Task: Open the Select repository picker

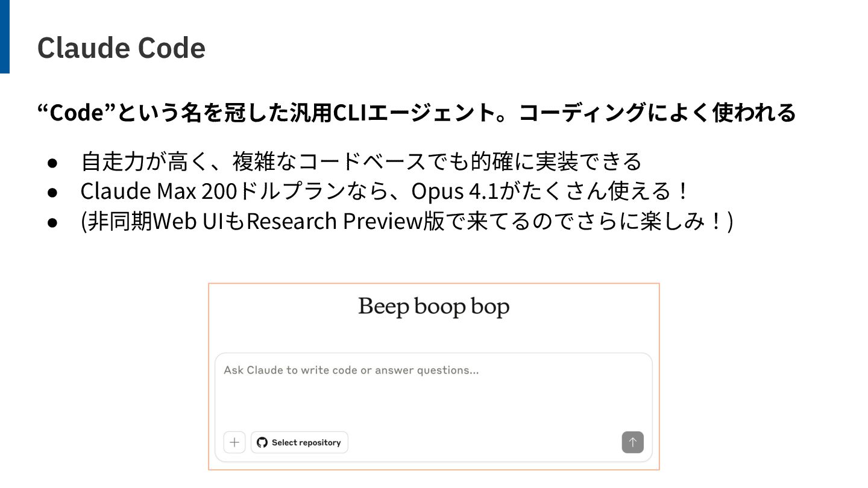Action: [300, 442]
